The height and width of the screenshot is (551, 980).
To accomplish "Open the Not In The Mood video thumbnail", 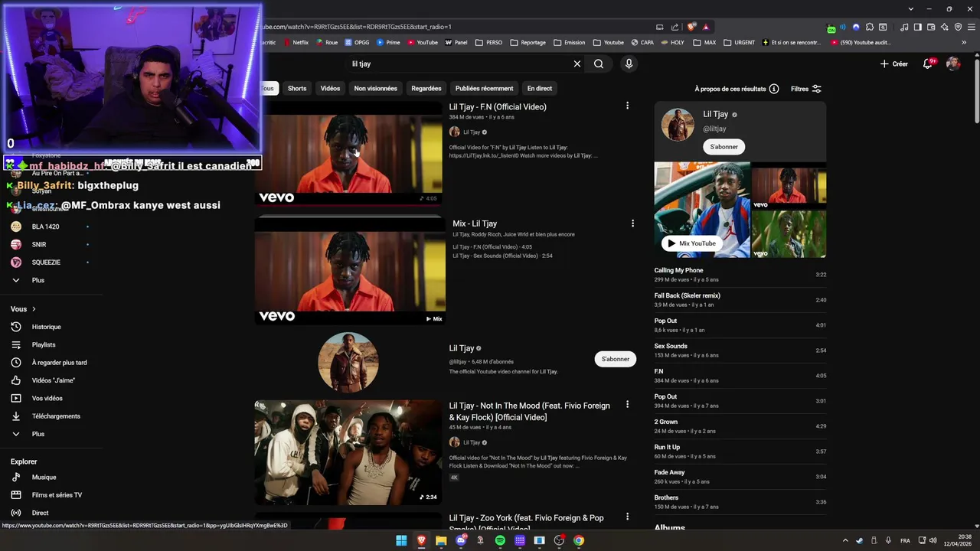I will (348, 452).
